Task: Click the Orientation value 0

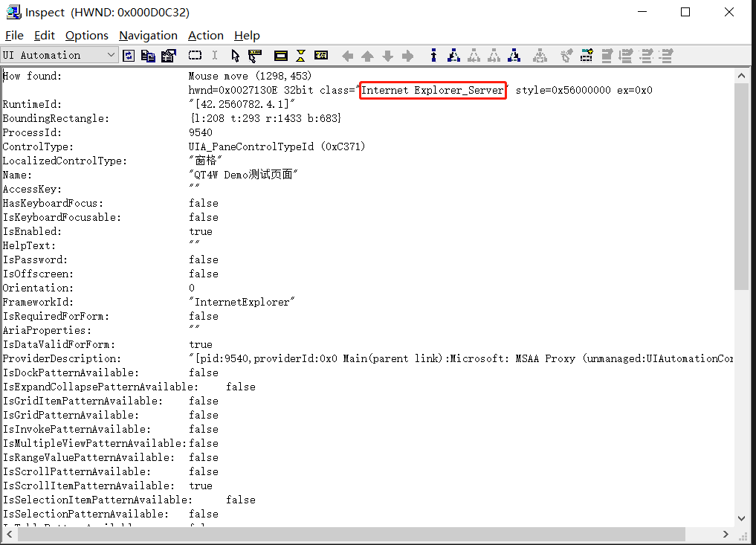Action: click(192, 288)
